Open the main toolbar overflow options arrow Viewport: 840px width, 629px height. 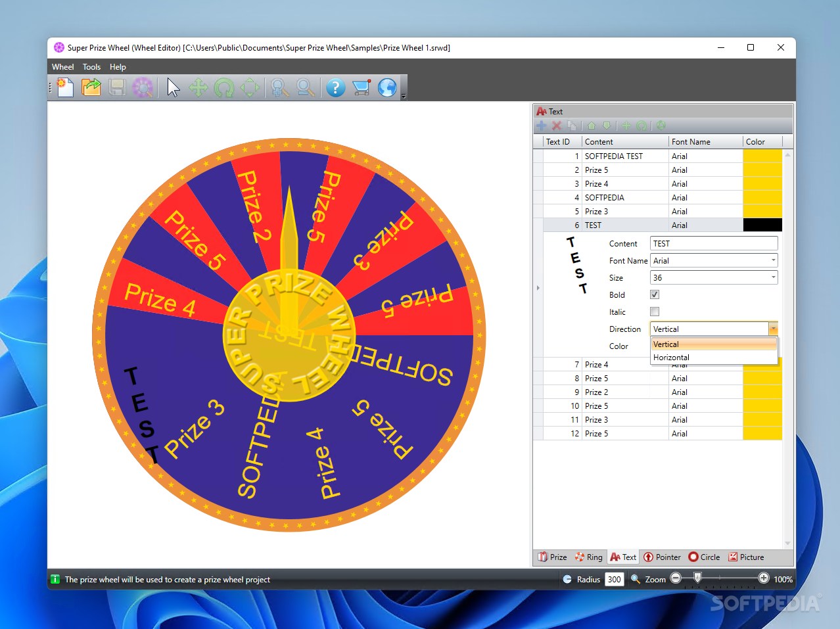pos(404,96)
